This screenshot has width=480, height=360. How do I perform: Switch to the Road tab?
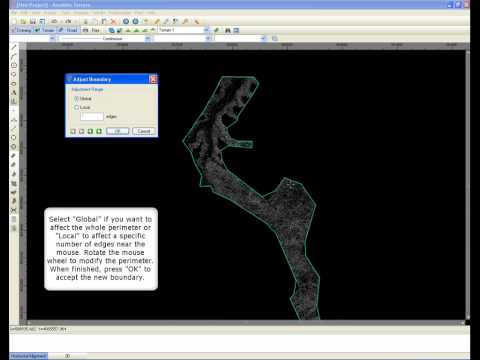click(x=69, y=30)
